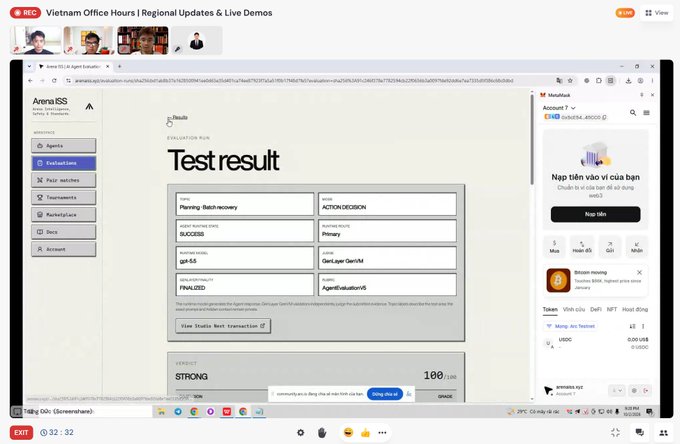Go to Pair matches section

point(64,180)
